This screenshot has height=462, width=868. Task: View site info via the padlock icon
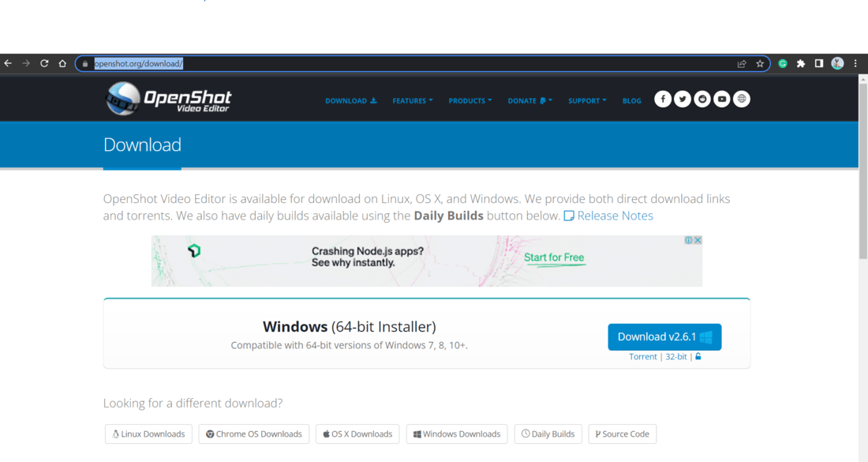(x=85, y=64)
